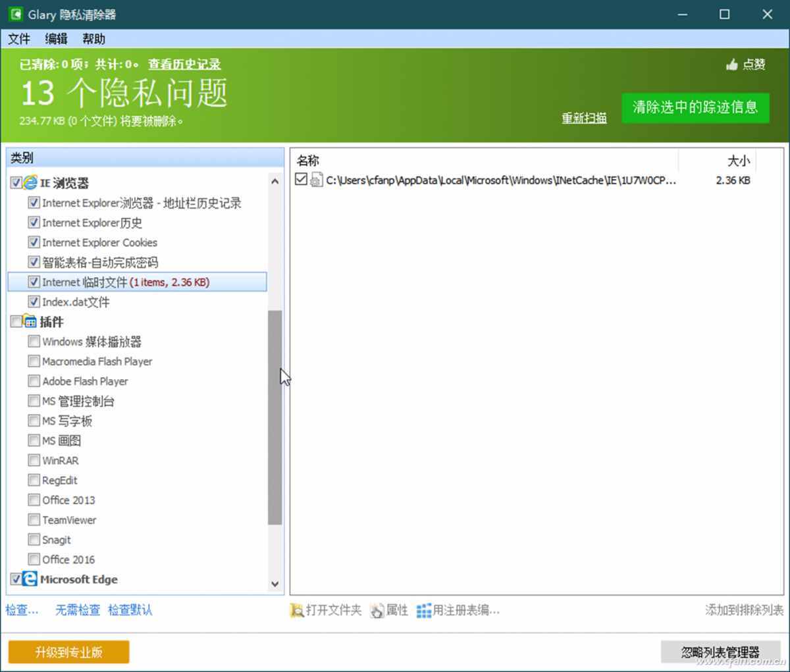Click the category list scroll down arrow
Image resolution: width=790 pixels, height=672 pixels.
[x=275, y=584]
